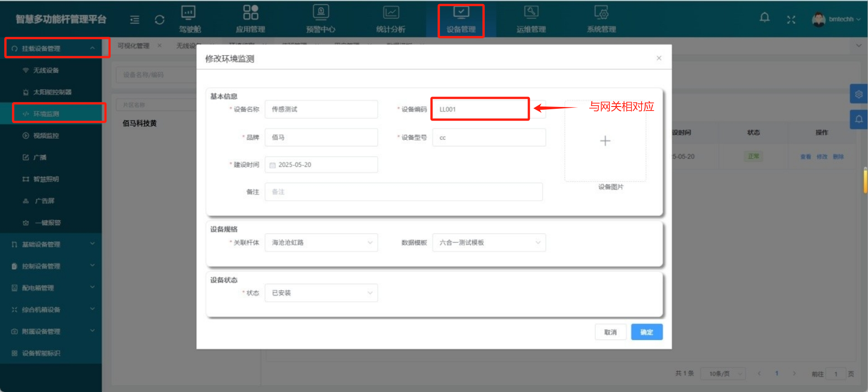Open 关联杆体 dropdown
Image resolution: width=868 pixels, height=392 pixels.
click(x=321, y=242)
